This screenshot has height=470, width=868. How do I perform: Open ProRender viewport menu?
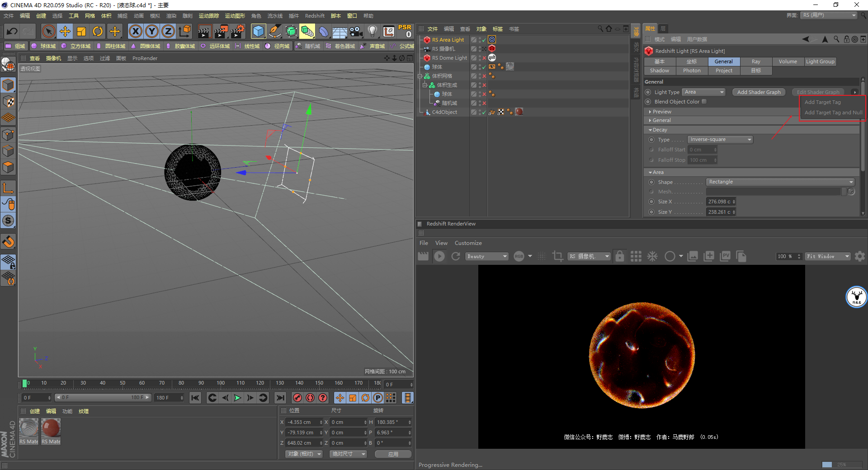145,58
